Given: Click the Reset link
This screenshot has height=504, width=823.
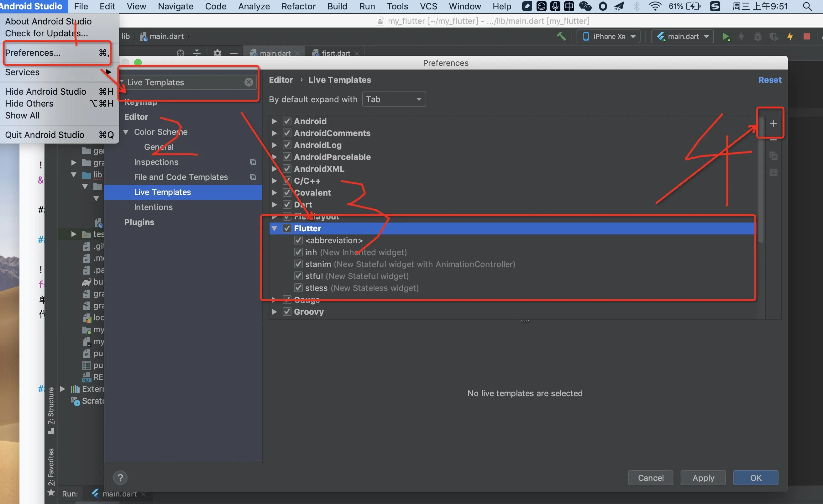Looking at the screenshot, I should (769, 80).
